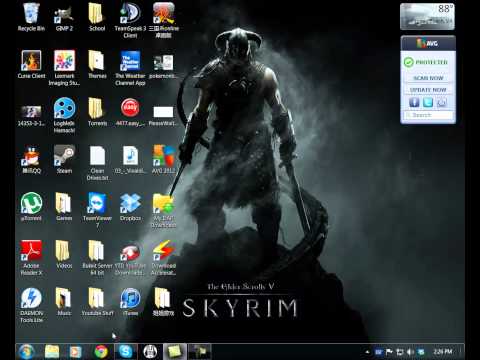Launch uTorrent from the desktop
Viewport: 480px width, 360px height.
pos(31,207)
